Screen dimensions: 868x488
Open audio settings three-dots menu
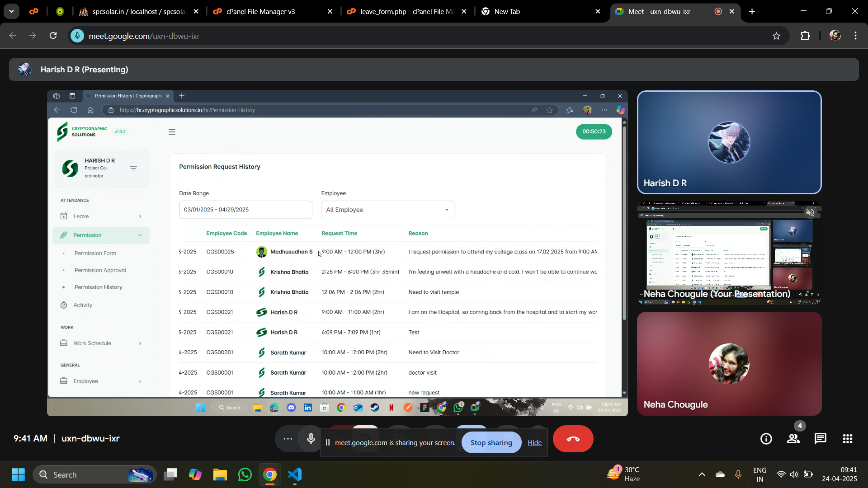click(x=288, y=439)
